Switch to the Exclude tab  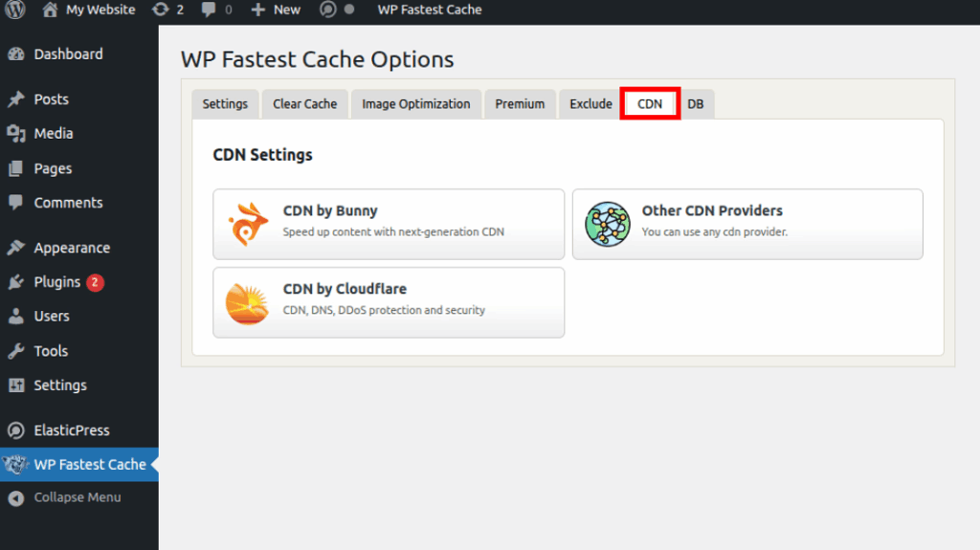click(x=590, y=103)
